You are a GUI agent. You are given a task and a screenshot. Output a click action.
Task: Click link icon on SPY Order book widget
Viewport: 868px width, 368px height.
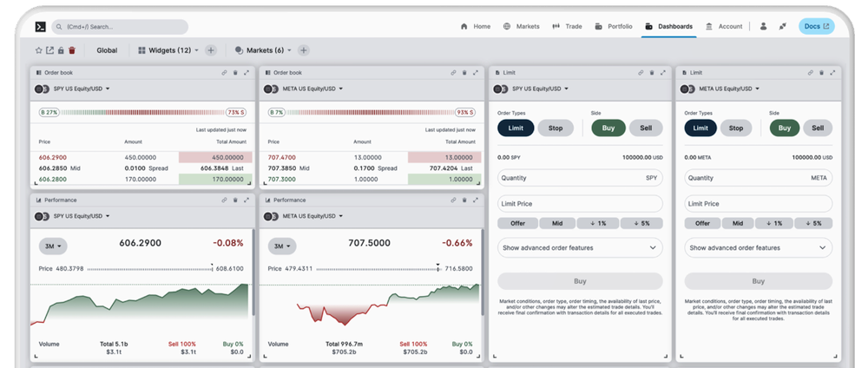pos(224,73)
